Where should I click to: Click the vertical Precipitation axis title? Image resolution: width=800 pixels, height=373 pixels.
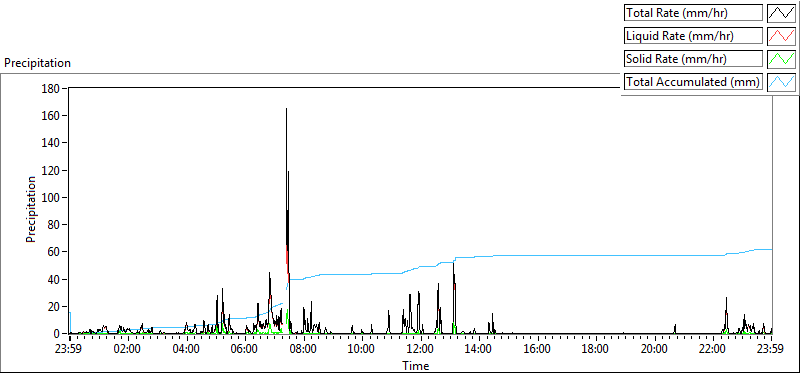tap(31, 210)
